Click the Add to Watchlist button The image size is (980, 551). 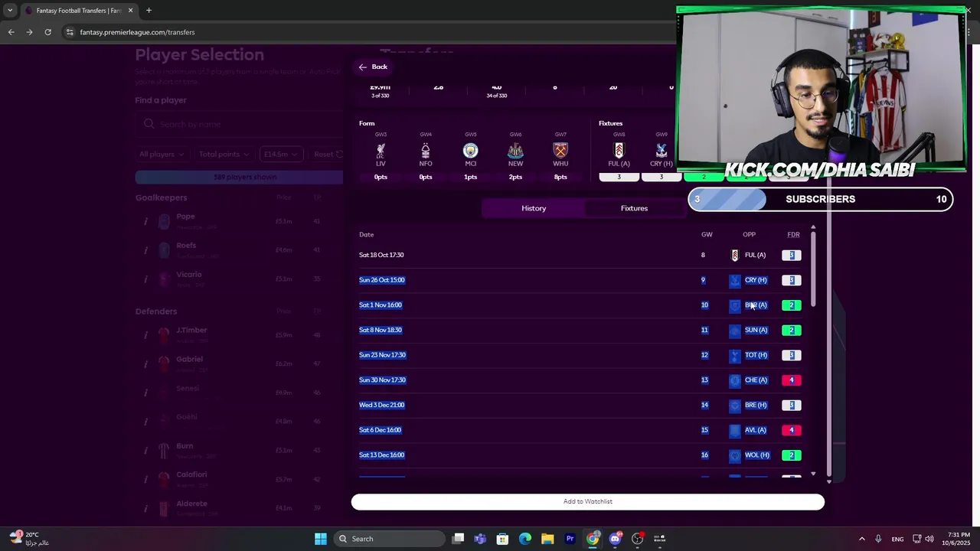point(588,502)
